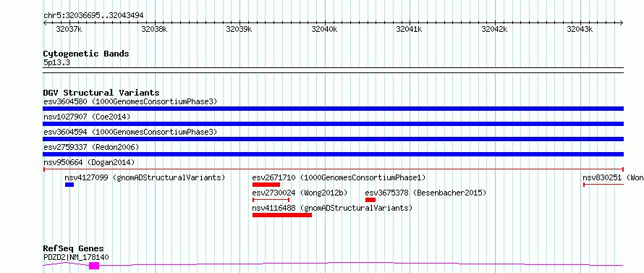This screenshot has width=644, height=273.
Task: Click the chr5:32036695..32043494 coordinate text
Action: tap(93, 16)
